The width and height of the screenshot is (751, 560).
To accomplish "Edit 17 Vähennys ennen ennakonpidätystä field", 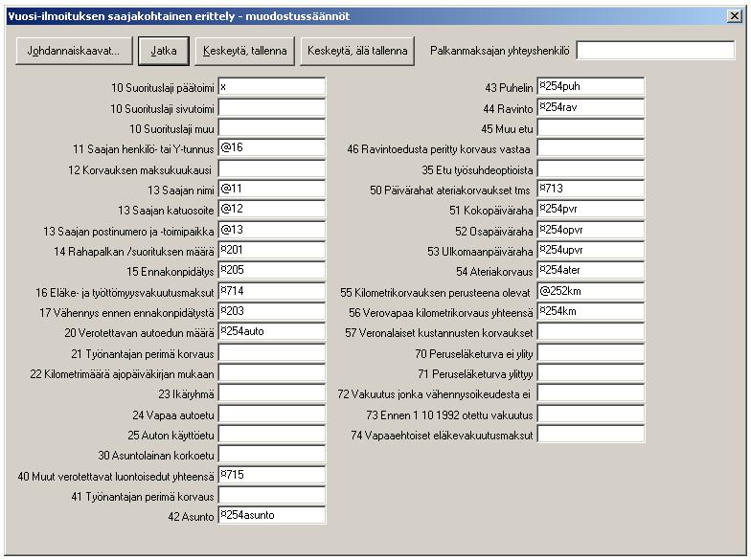I will [272, 312].
